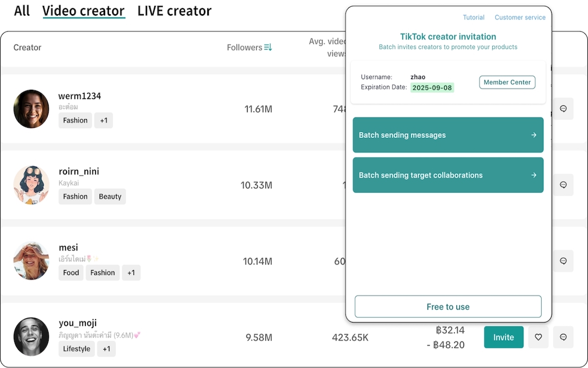This screenshot has width=588, height=368.
Task: Switch to the All tab
Action: pyautogui.click(x=22, y=11)
